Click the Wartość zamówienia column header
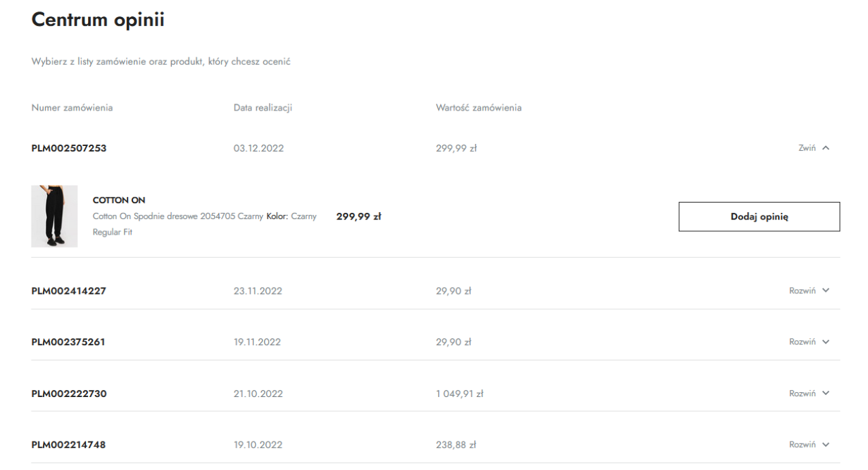 (479, 108)
